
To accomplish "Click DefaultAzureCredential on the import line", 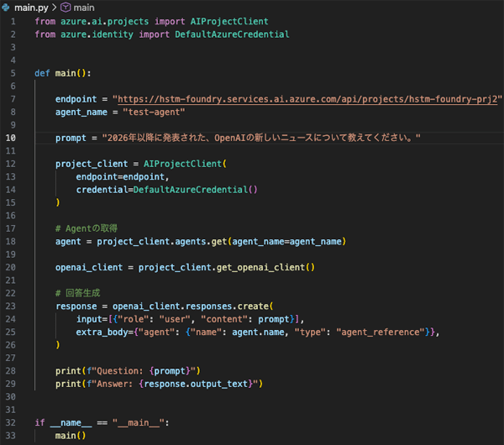I will 226,34.
